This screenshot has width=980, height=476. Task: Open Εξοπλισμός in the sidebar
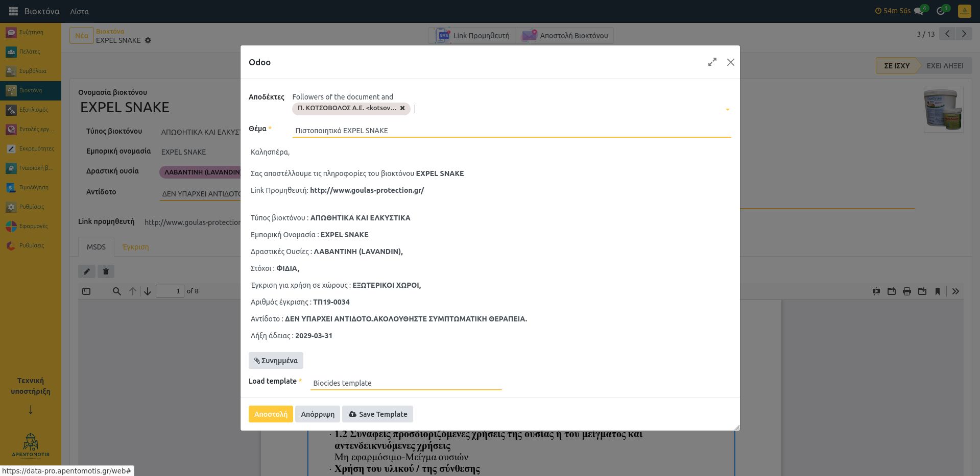coord(31,110)
